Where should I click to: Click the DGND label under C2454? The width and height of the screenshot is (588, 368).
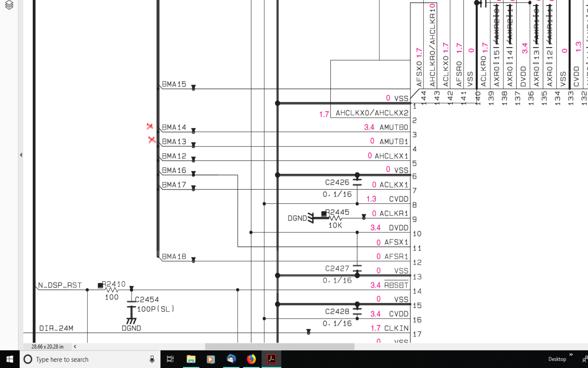pos(131,328)
